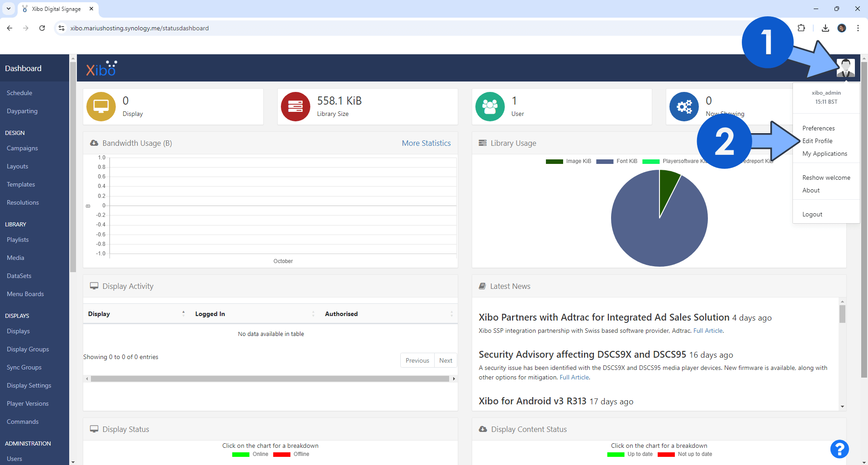Click the green User group icon
The width and height of the screenshot is (868, 465).
click(490, 106)
